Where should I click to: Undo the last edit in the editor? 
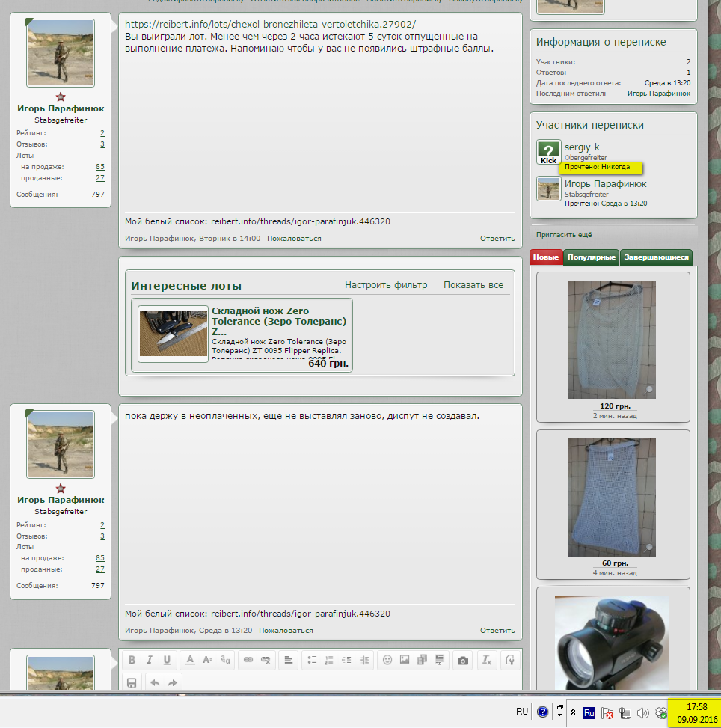point(155,682)
